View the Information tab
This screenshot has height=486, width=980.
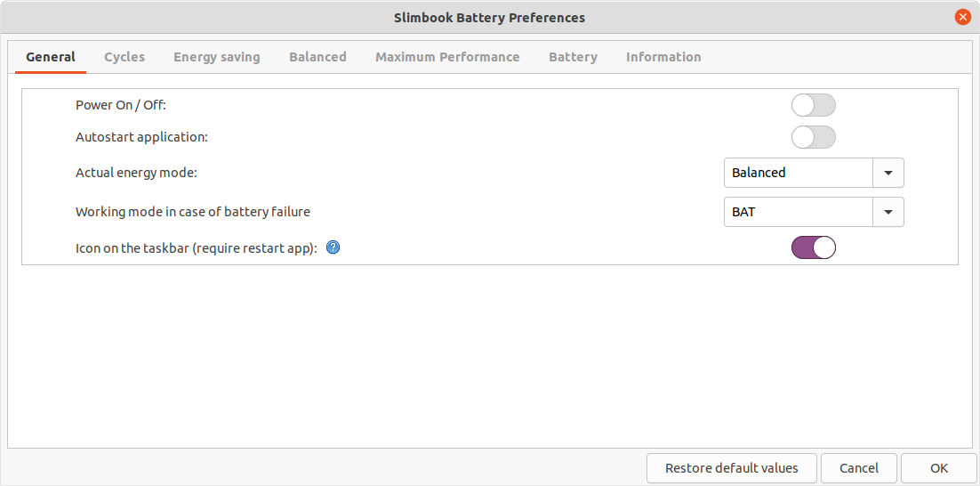point(663,57)
